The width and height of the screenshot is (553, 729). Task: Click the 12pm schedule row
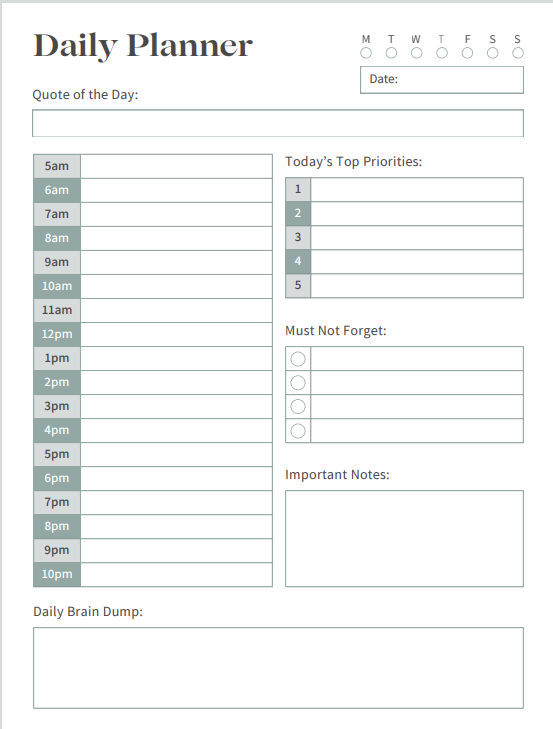click(x=176, y=334)
